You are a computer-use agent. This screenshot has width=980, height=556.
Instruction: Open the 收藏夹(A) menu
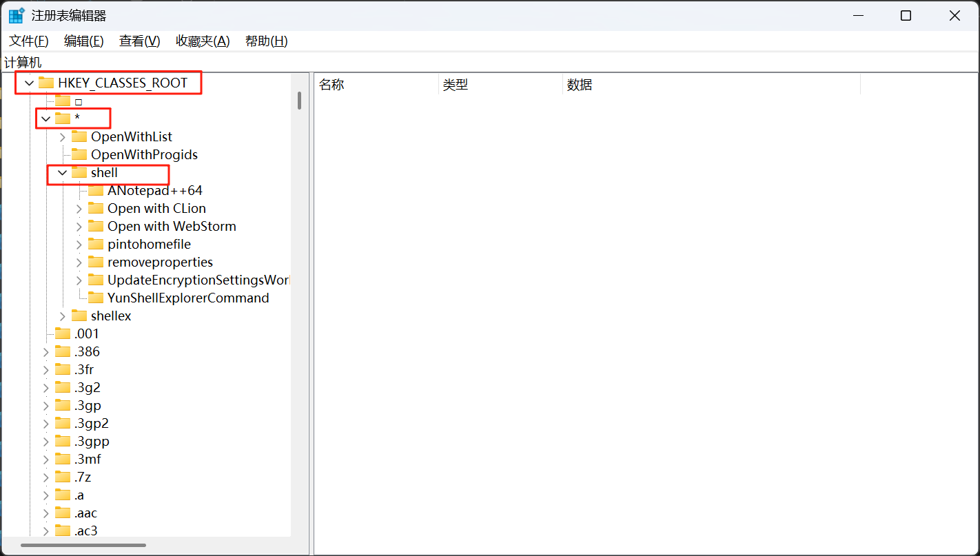click(x=203, y=41)
